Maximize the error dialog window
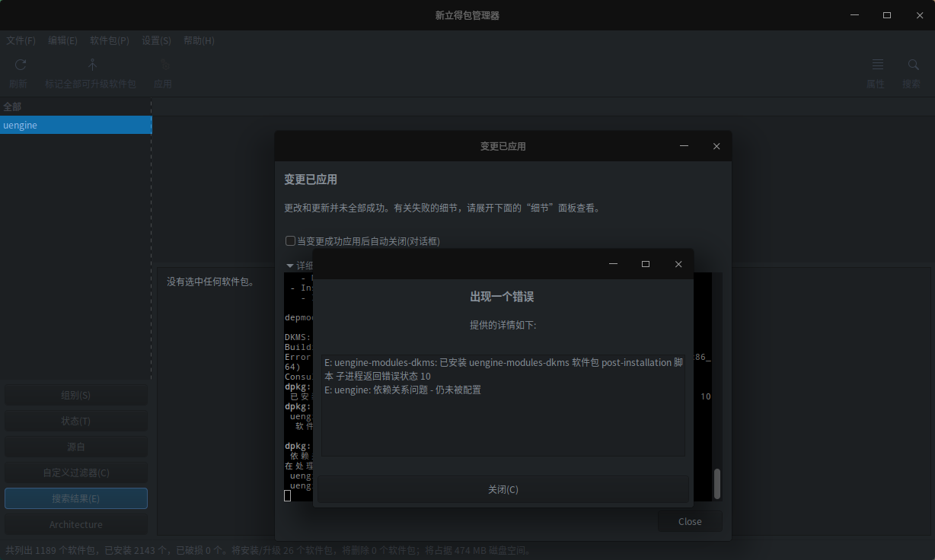Image resolution: width=935 pixels, height=560 pixels. 646,264
